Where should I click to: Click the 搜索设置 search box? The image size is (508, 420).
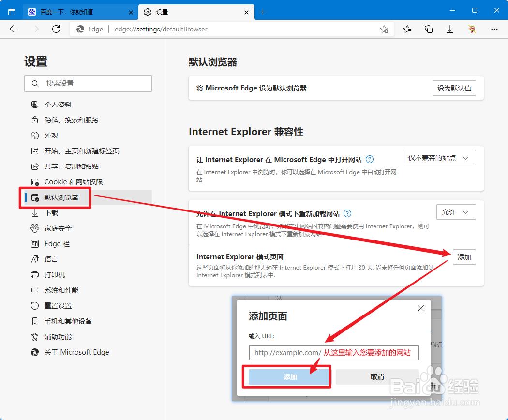click(x=88, y=83)
